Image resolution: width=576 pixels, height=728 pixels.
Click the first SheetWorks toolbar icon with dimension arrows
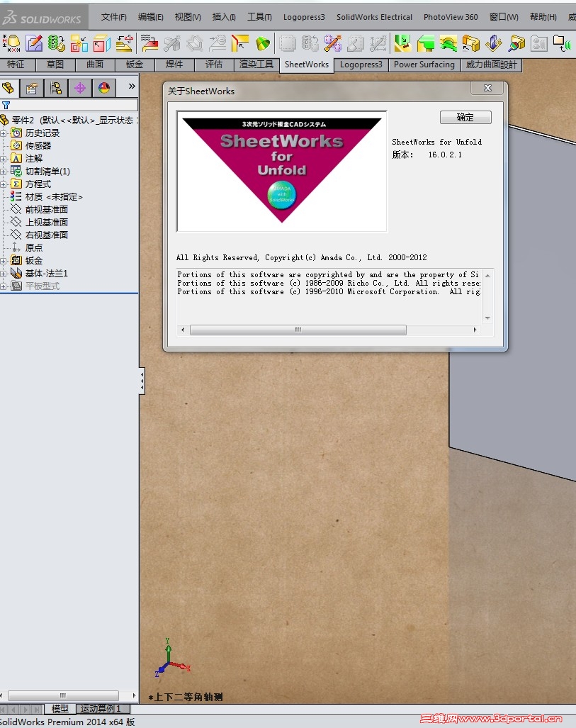coord(11,44)
